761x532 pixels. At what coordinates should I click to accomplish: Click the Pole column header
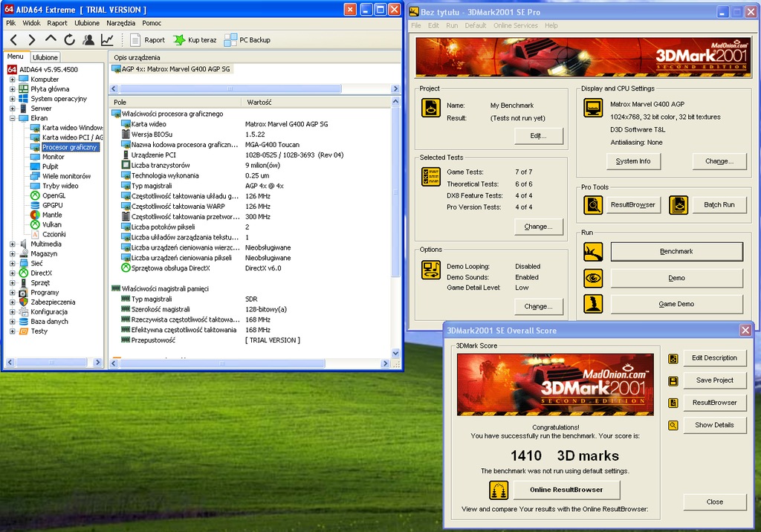[x=175, y=103]
